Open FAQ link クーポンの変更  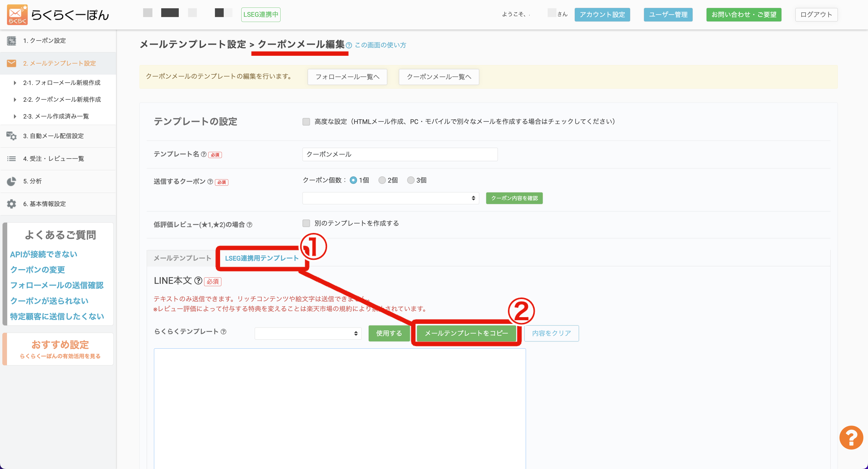[x=37, y=270]
